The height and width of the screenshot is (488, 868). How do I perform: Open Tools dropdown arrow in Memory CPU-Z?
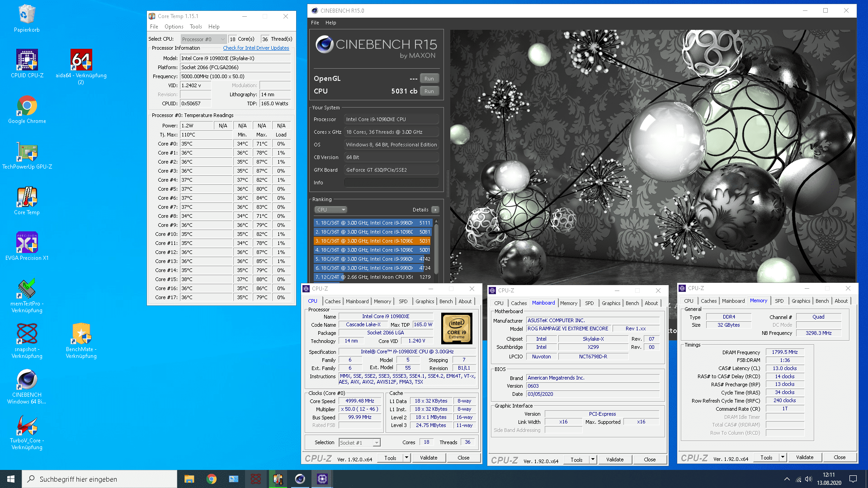click(783, 457)
